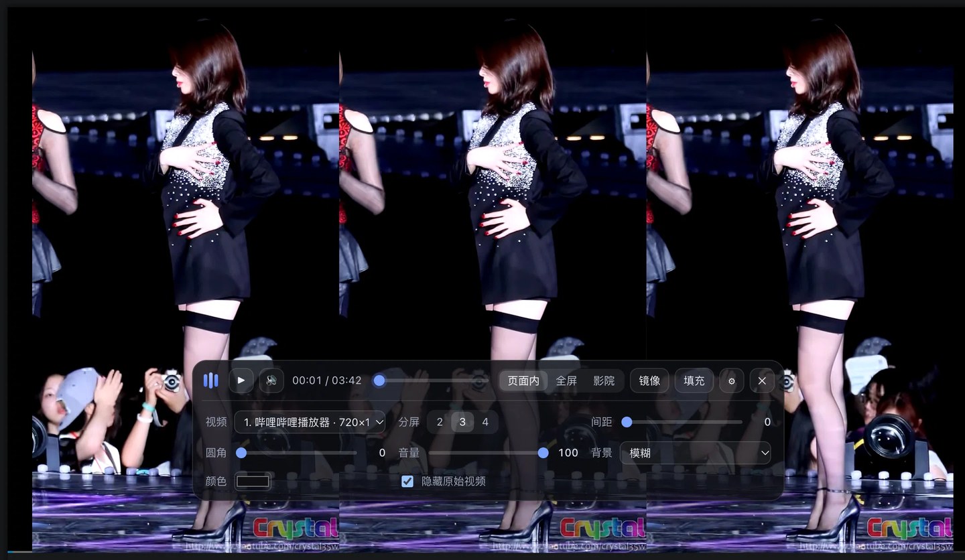Toggle the 填充 fill button
Screen dimensions: 965x560
(694, 380)
